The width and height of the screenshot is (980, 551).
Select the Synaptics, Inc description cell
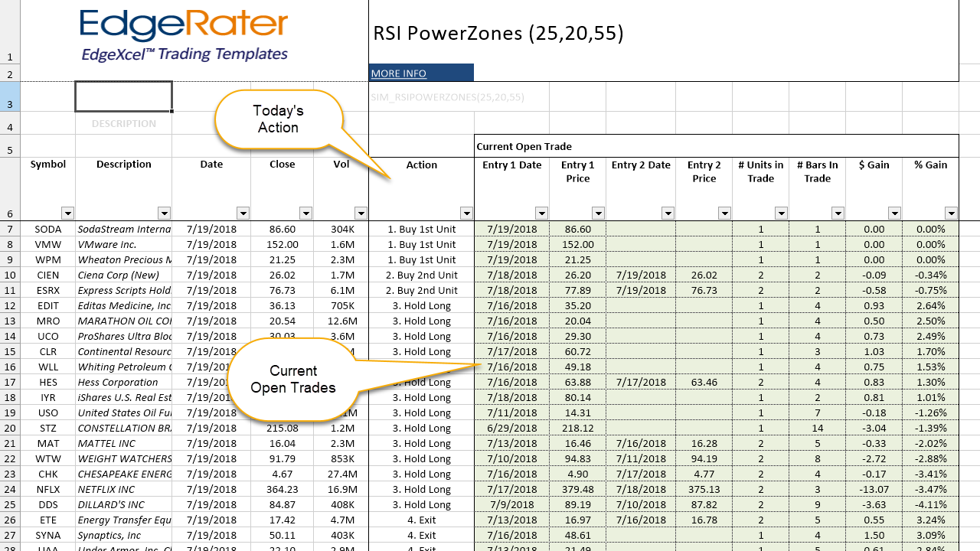point(123,535)
